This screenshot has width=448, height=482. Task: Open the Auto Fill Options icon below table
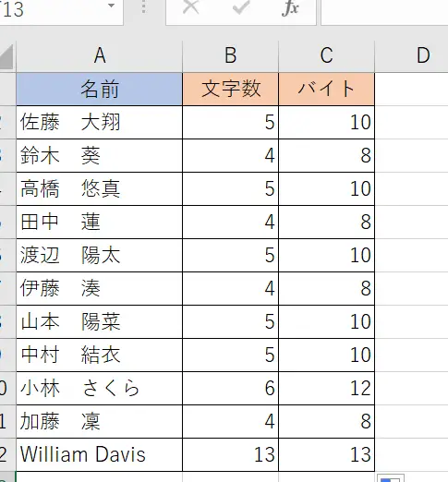pos(391,478)
